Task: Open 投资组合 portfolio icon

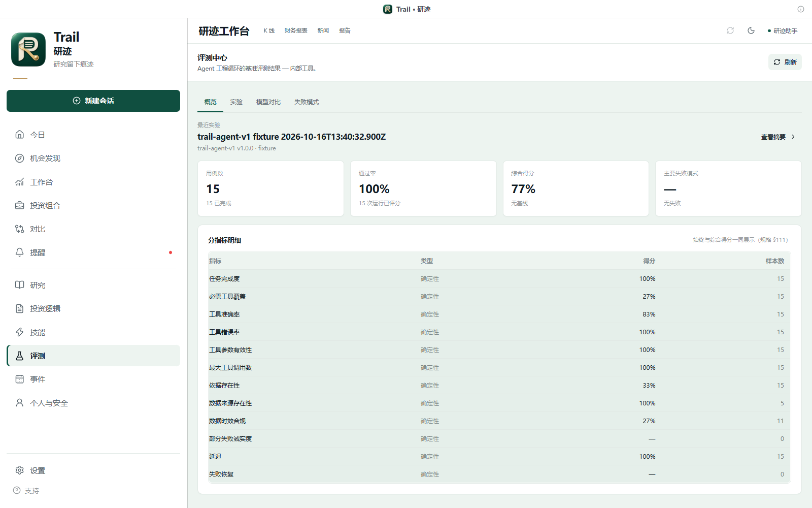Action: click(19, 205)
